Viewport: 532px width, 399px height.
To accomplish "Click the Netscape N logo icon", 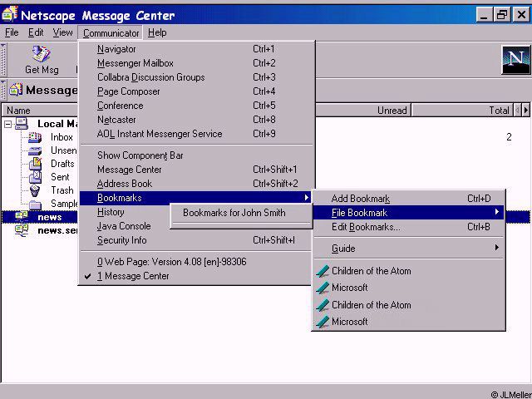I will point(515,60).
